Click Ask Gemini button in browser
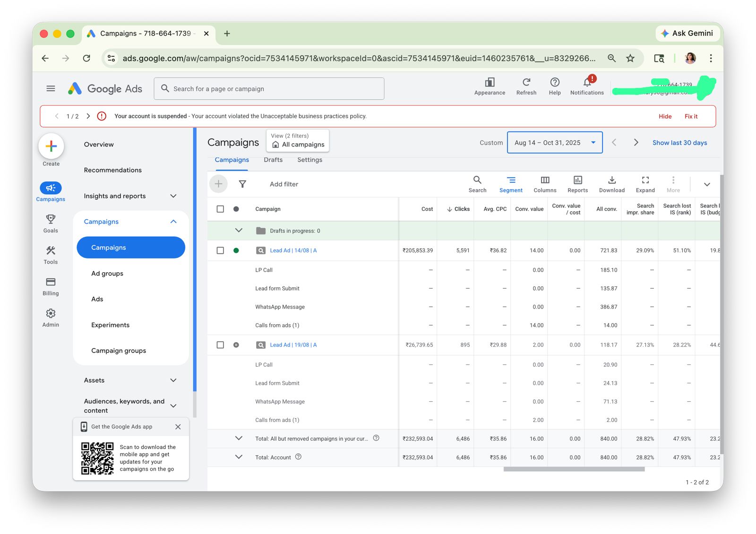This screenshot has width=756, height=534. click(x=687, y=33)
